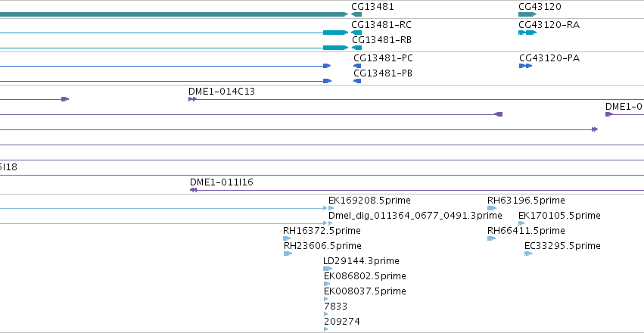
Task: Select the EK086802.5prime EST label
Action: click(x=365, y=276)
